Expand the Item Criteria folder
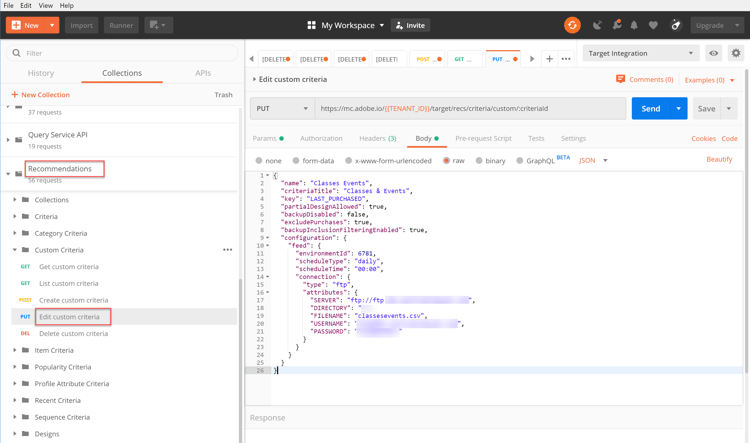750x443 pixels. [x=54, y=350]
